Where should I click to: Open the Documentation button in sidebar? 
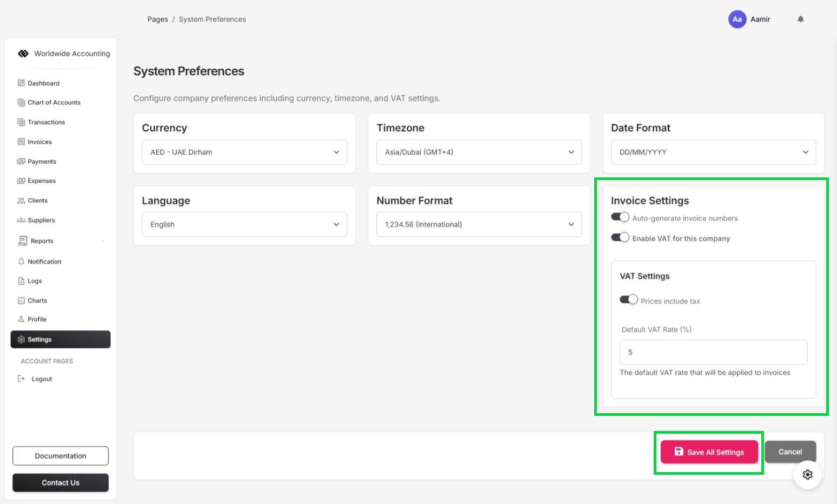click(x=61, y=456)
